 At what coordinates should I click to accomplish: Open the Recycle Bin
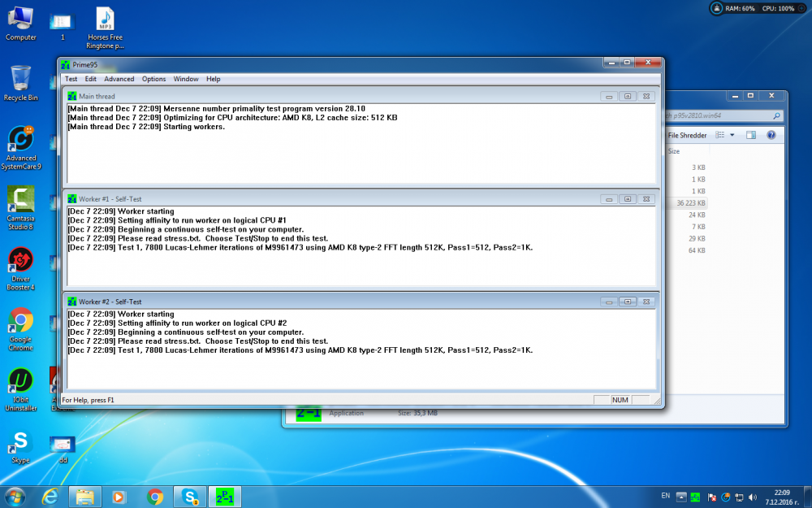coord(21,83)
